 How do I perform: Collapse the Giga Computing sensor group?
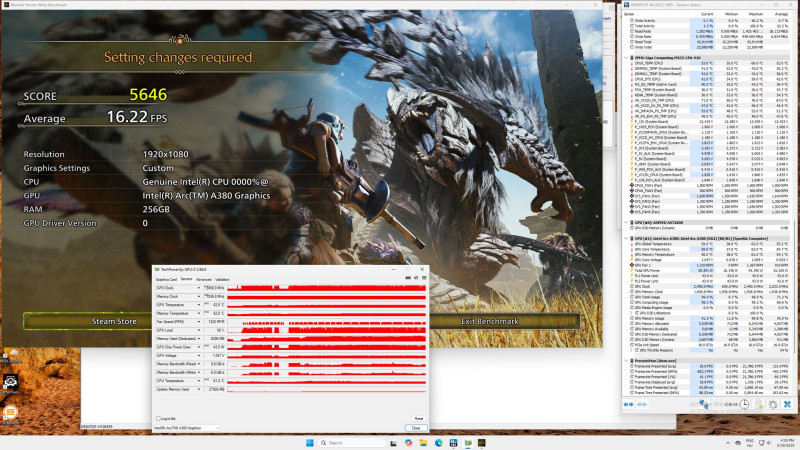627,58
